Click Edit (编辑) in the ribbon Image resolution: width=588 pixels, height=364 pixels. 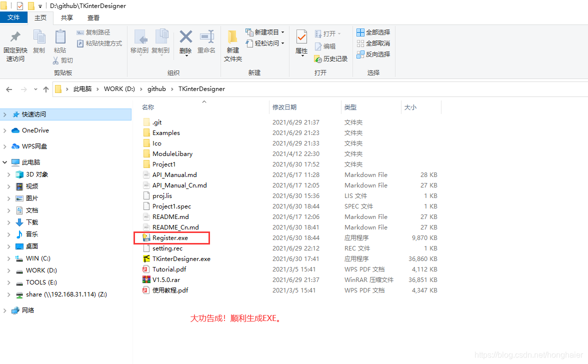tap(325, 46)
